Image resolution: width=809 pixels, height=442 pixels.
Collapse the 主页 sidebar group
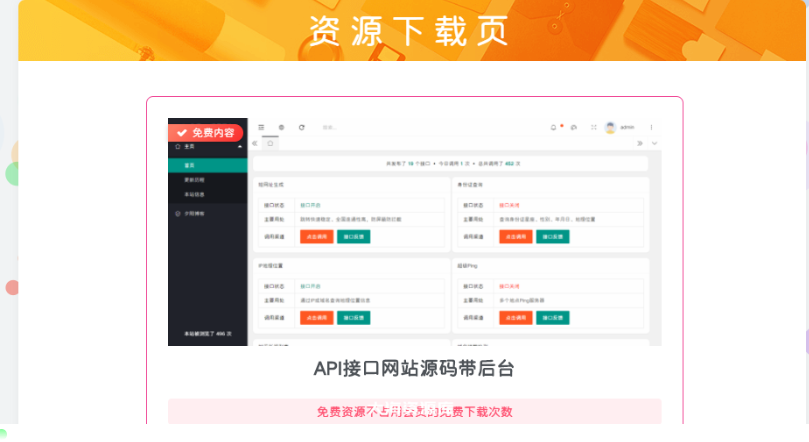[x=208, y=147]
